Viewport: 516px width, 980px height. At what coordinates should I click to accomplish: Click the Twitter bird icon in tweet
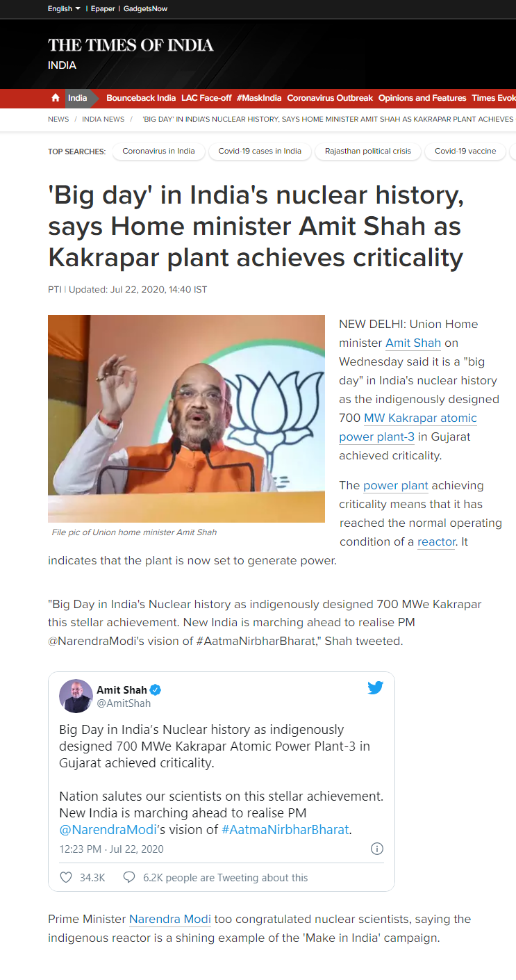coord(375,688)
